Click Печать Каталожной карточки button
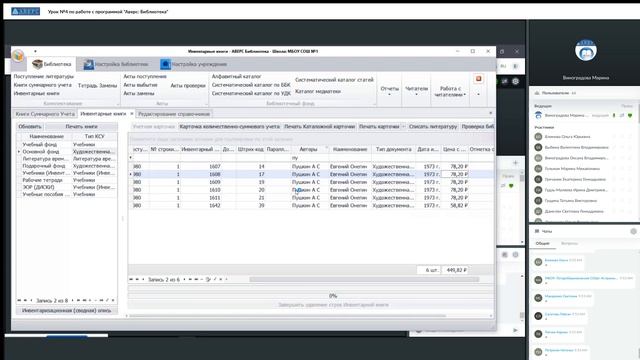 click(320, 127)
